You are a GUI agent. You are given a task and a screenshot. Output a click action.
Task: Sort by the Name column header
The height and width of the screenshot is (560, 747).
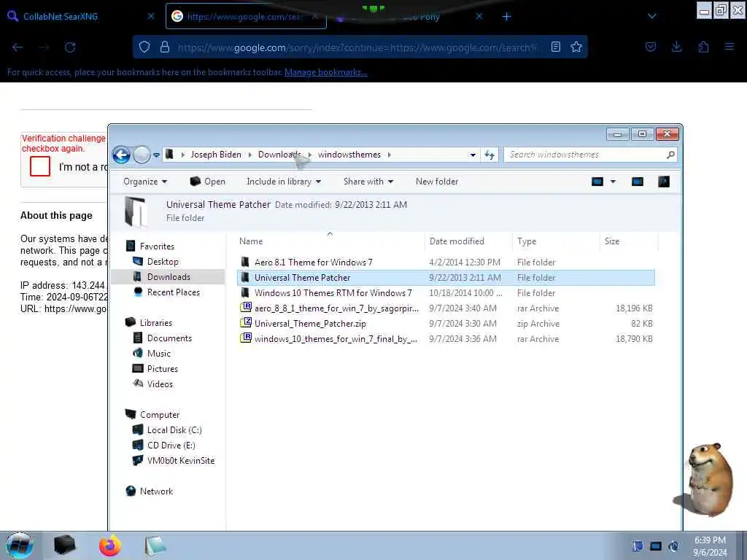[330, 241]
